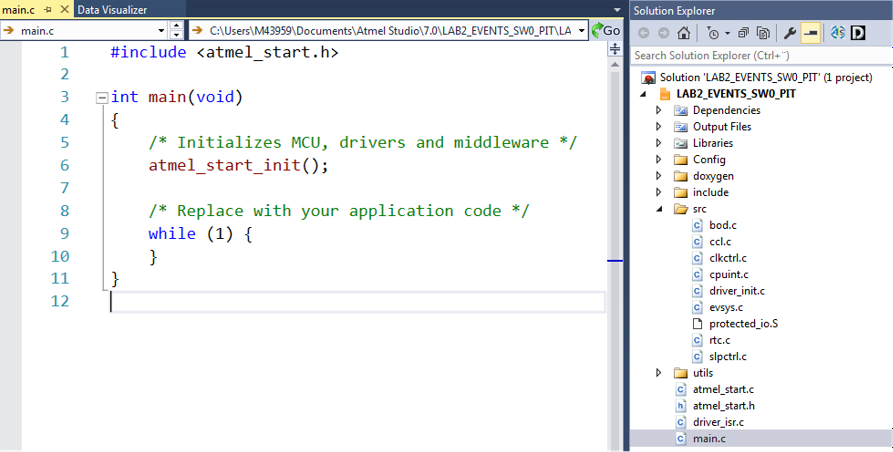Click the C file icon beside evsys.c

697,307
